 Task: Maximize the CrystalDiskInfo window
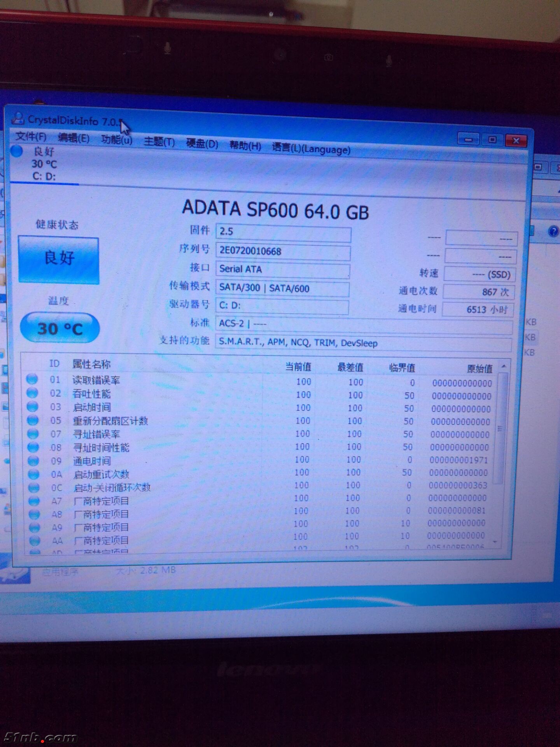click(492, 139)
